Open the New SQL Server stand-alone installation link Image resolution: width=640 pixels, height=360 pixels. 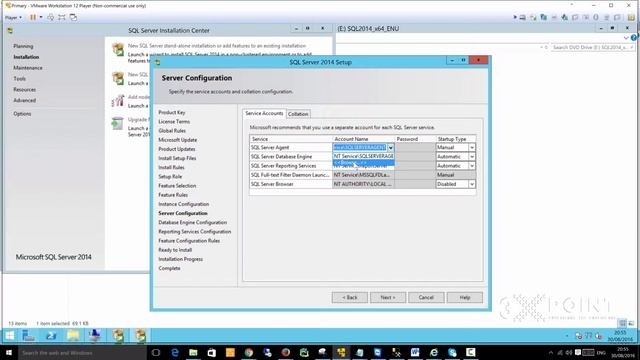tap(217, 46)
